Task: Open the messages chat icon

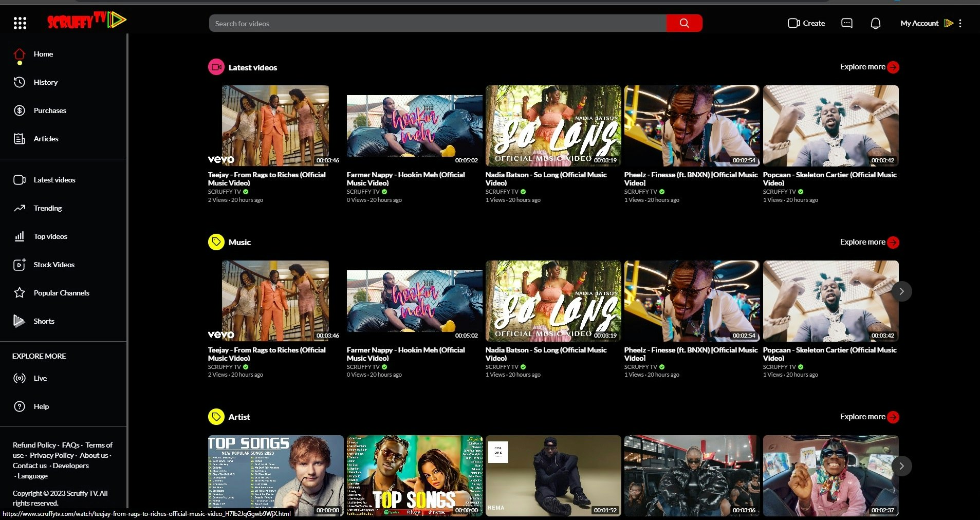Action: (x=846, y=23)
